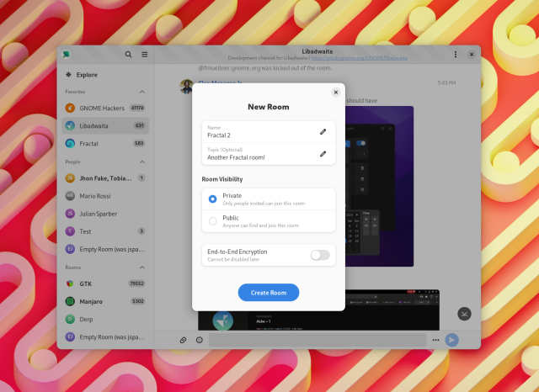539x392 pixels.
Task: Open Empty Room under Rooms section
Action: 105,337
